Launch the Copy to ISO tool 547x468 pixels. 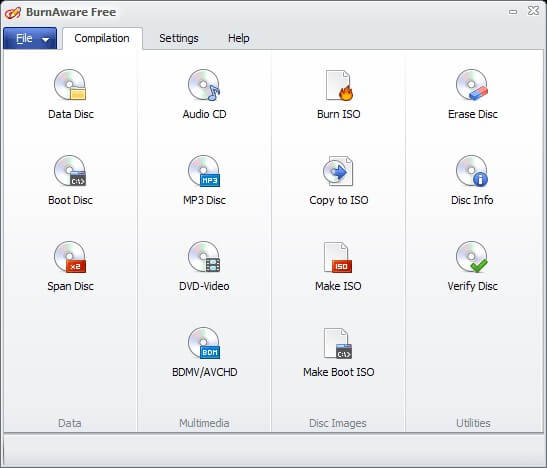(x=338, y=180)
